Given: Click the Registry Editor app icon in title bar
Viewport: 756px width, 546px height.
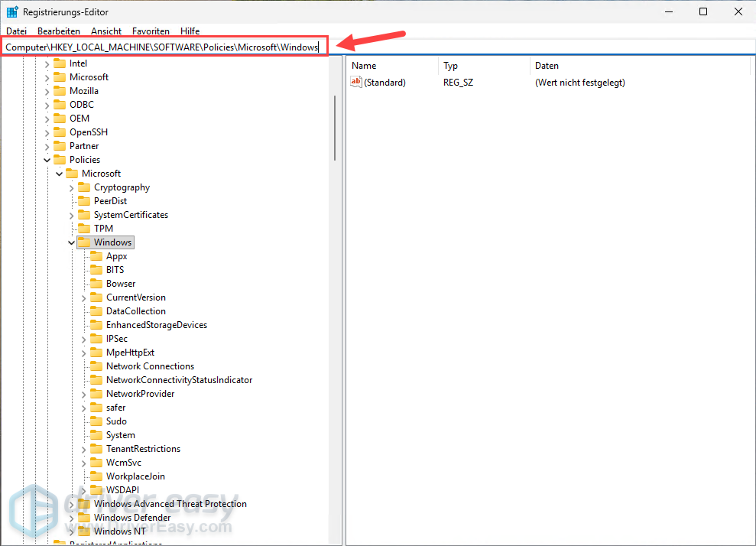Looking at the screenshot, I should pos(12,11).
